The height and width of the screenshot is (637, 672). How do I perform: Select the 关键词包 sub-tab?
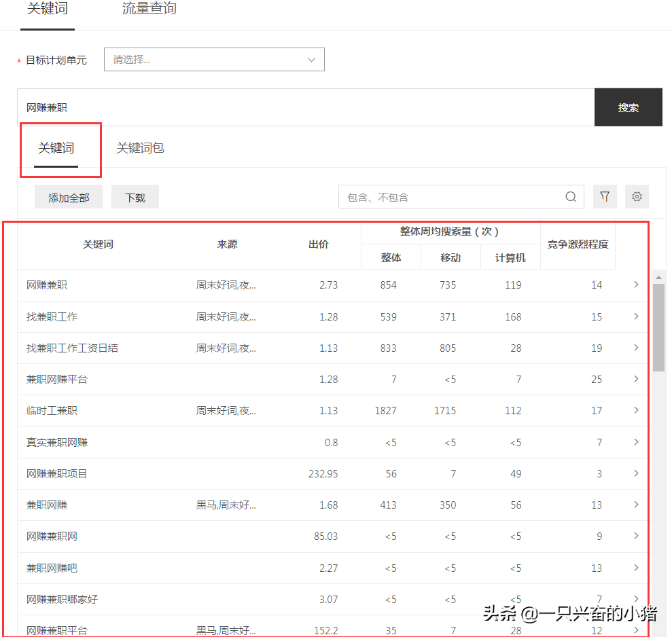tap(140, 148)
